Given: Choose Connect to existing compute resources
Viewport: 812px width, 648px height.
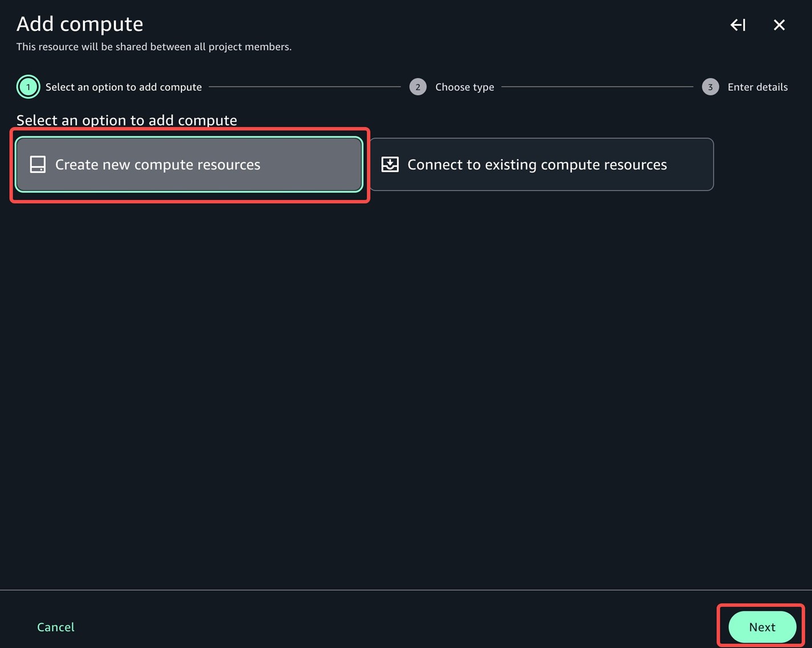Looking at the screenshot, I should click(x=541, y=164).
